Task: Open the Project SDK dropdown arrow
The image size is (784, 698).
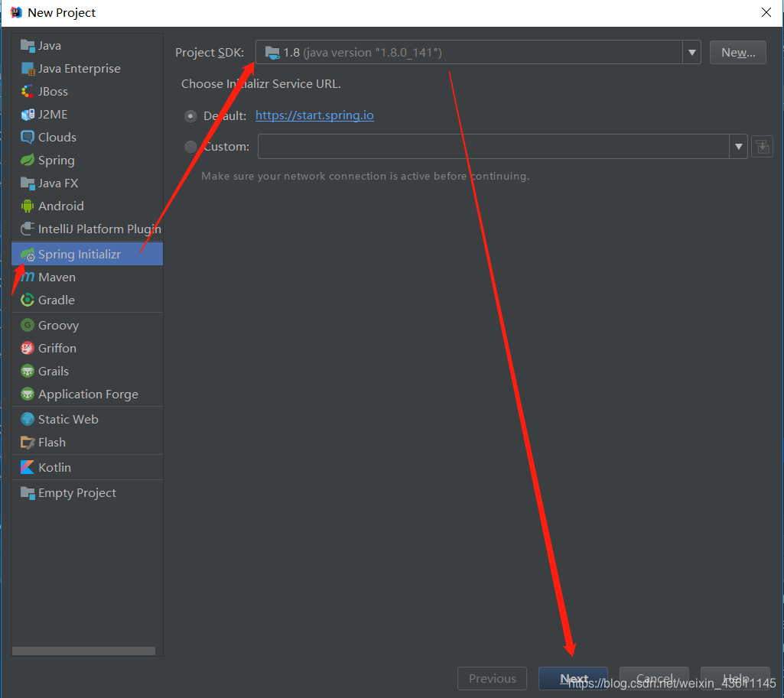Action: [692, 53]
